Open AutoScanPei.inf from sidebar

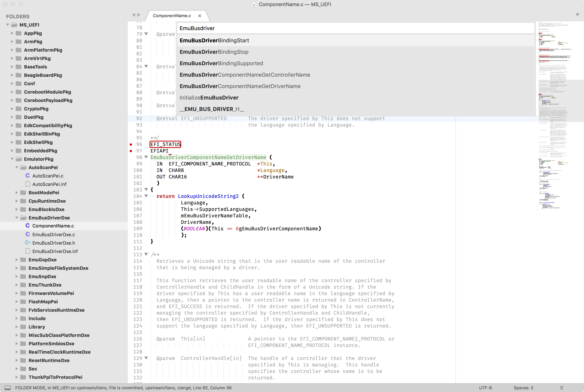(x=49, y=184)
